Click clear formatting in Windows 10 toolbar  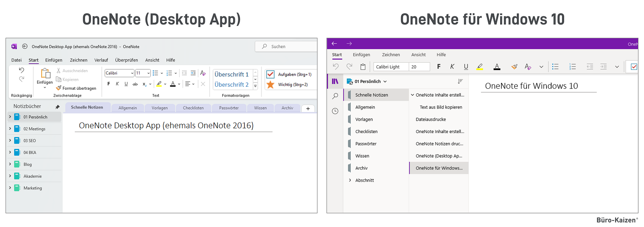tap(528, 67)
